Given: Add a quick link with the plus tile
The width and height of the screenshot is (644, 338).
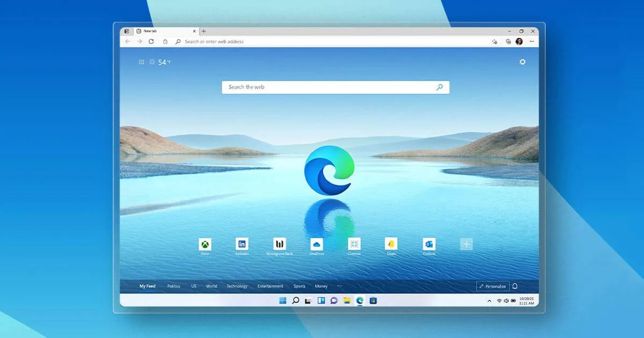Looking at the screenshot, I should click(466, 245).
